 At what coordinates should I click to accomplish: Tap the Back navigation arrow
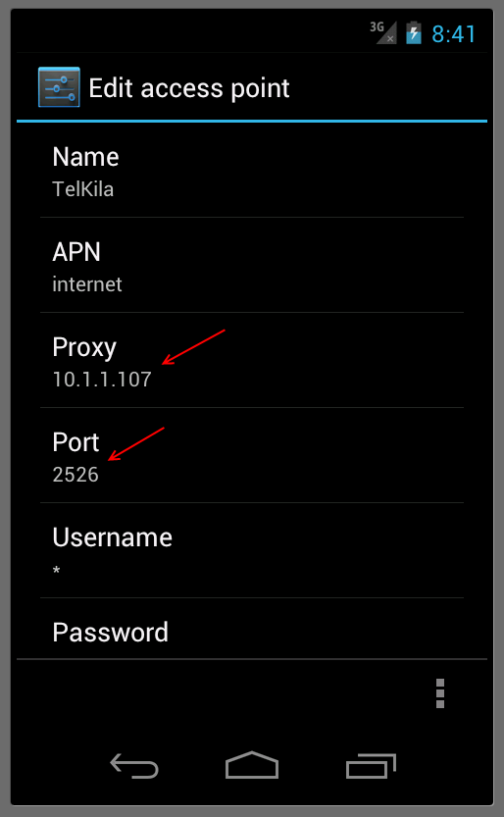click(133, 765)
